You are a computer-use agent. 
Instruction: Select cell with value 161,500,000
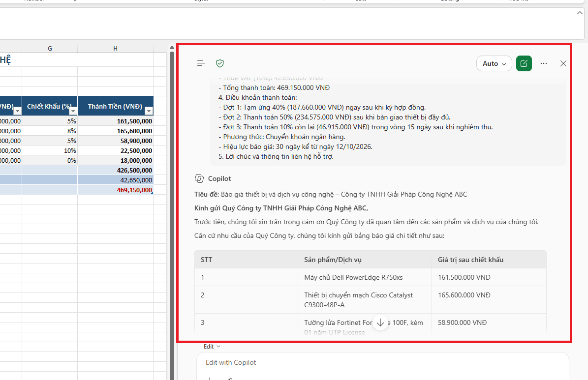pos(116,121)
